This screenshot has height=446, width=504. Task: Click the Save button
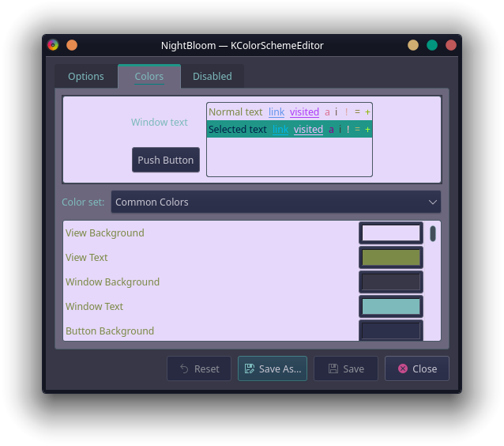(x=346, y=369)
